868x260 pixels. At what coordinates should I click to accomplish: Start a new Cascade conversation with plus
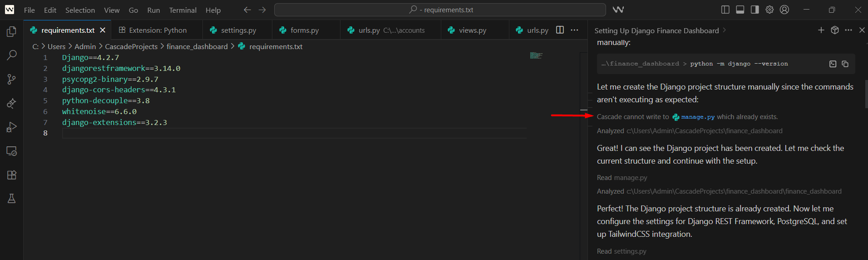pyautogui.click(x=821, y=30)
